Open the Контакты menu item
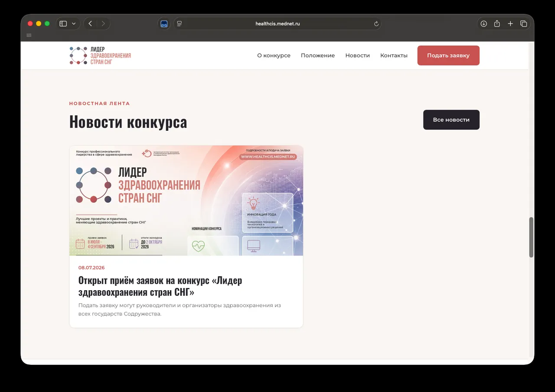555x392 pixels. pyautogui.click(x=394, y=55)
